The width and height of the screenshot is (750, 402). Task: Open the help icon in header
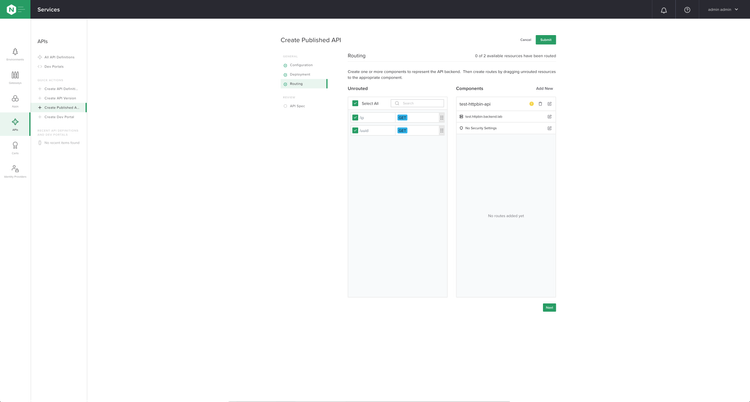[687, 10]
